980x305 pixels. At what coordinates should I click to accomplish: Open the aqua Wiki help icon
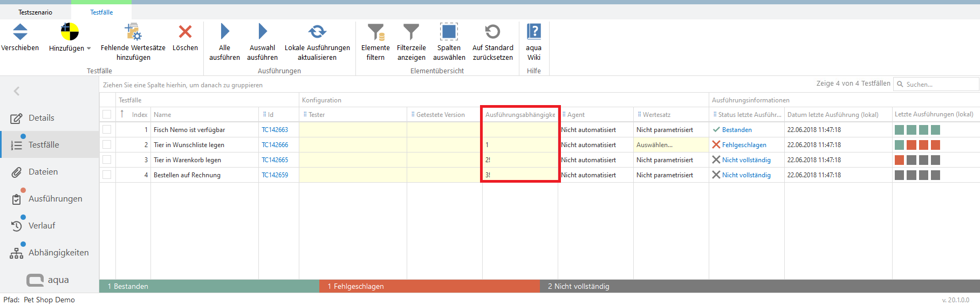point(533,32)
